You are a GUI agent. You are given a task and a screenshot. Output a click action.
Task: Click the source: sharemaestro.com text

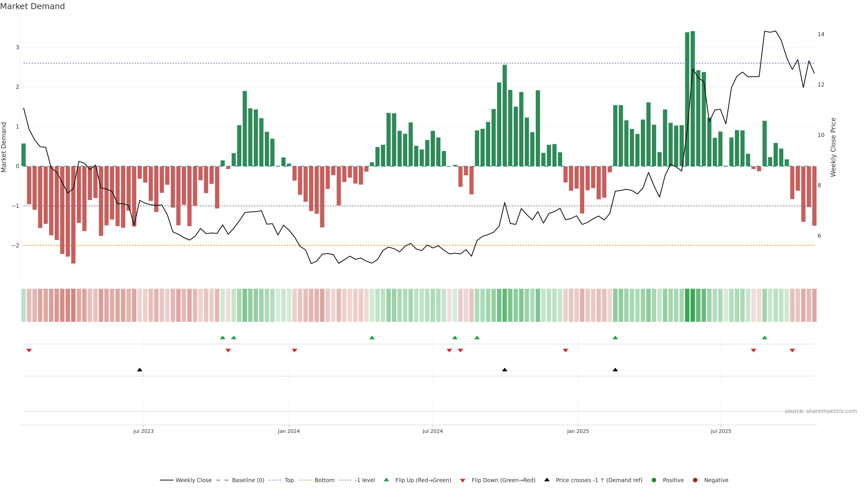tap(821, 411)
